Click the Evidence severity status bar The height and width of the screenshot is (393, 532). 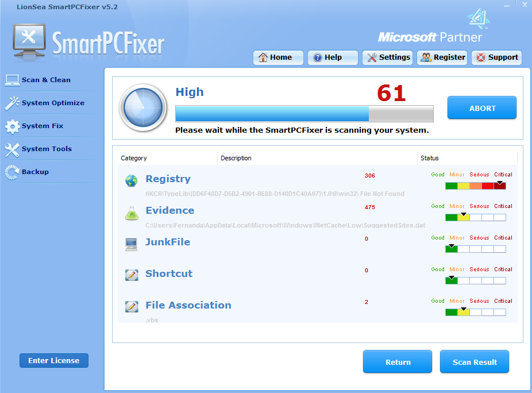click(x=475, y=217)
